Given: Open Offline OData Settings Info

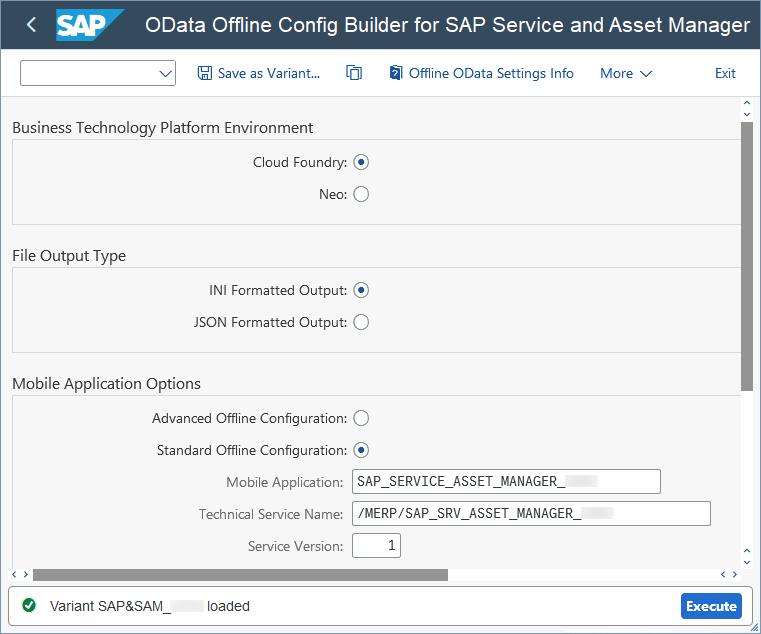Looking at the screenshot, I should point(481,73).
